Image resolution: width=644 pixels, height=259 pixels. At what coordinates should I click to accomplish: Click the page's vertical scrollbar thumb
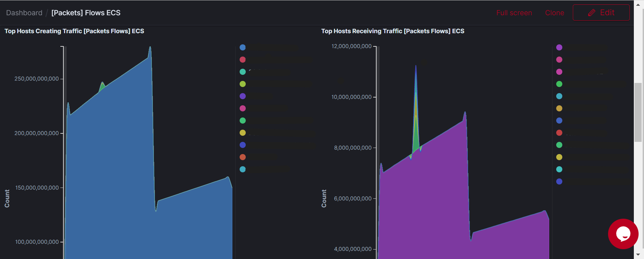pos(638,112)
